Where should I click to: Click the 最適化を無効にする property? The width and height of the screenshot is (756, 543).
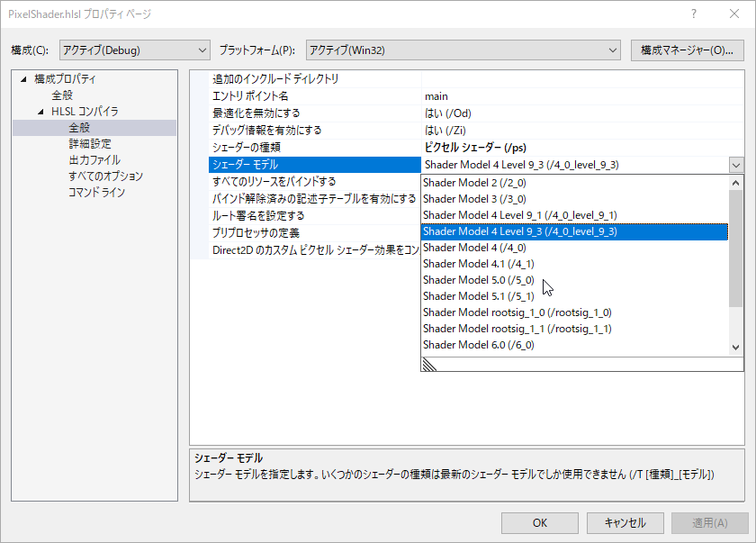point(315,113)
